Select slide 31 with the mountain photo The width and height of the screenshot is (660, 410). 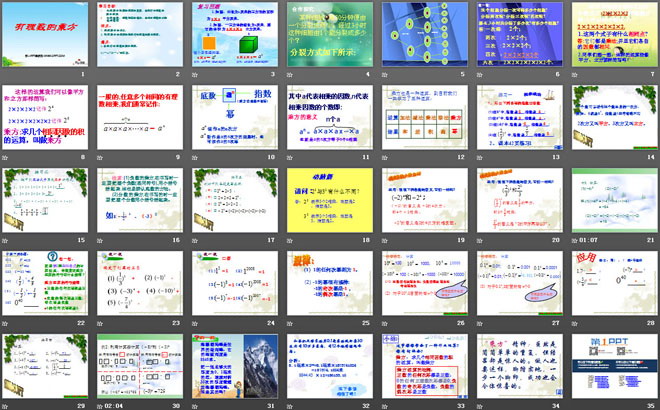tap(234, 364)
